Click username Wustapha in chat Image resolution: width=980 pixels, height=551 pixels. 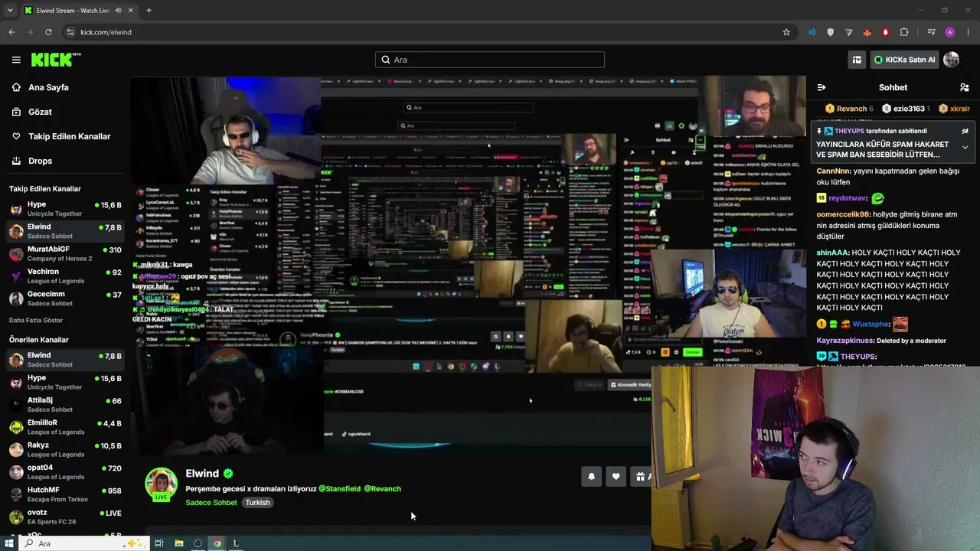tap(871, 324)
